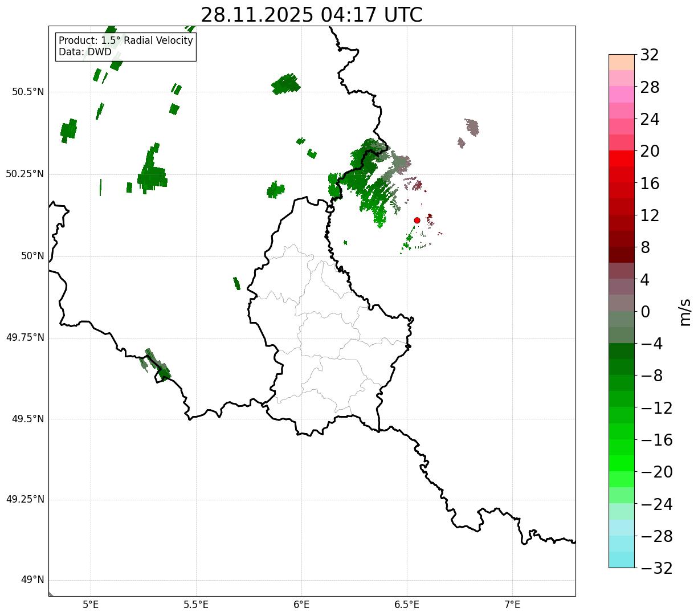Click the 49°N latitude label
The width and height of the screenshot is (698, 616).
pyautogui.click(x=32, y=580)
